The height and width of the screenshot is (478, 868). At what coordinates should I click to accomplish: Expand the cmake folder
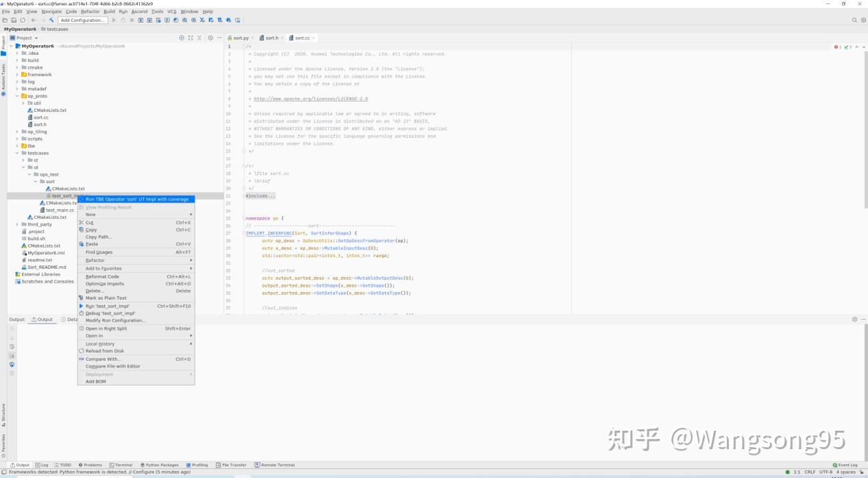(x=17, y=67)
